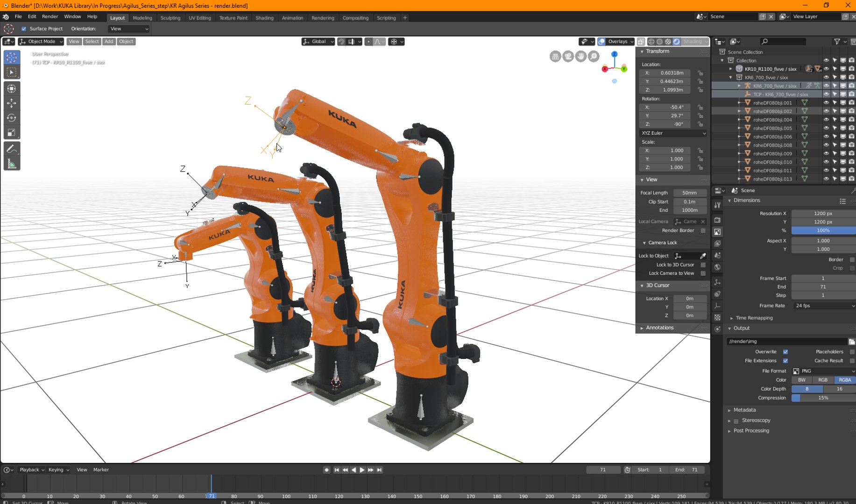
Task: Lock the Location X value
Action: click(x=700, y=73)
